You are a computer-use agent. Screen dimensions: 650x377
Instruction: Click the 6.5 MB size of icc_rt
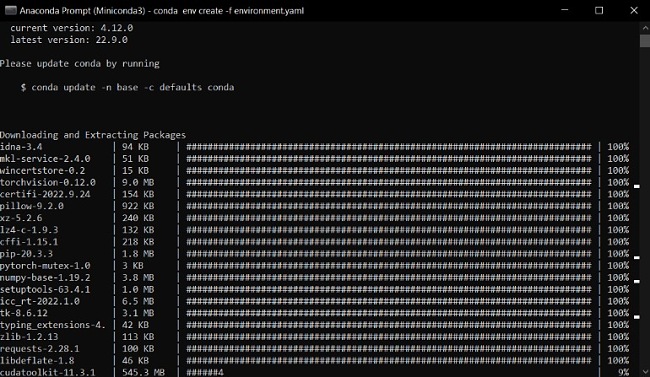tap(138, 301)
